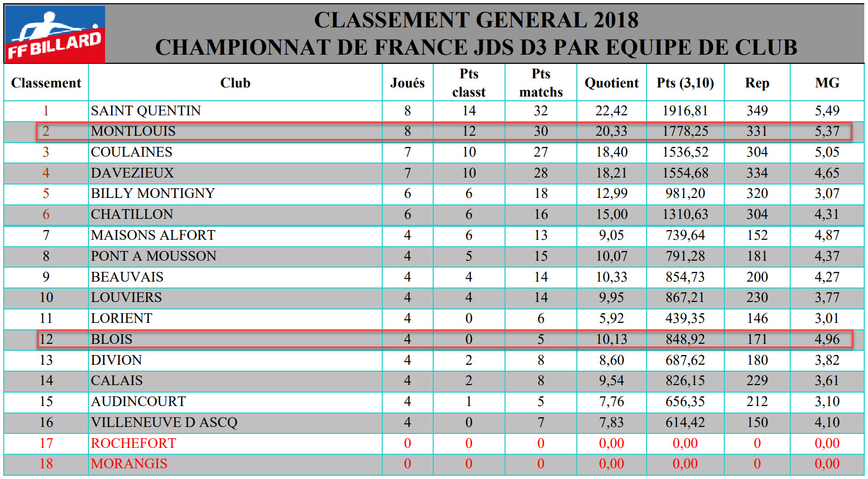The image size is (868, 479).
Task: Click the Pts matchs column header
Action: tap(540, 83)
